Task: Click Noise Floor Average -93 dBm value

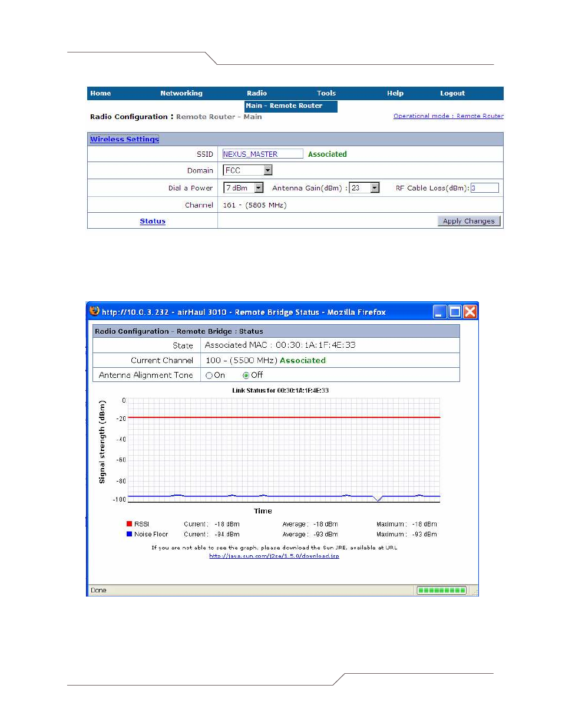Action: point(325,534)
